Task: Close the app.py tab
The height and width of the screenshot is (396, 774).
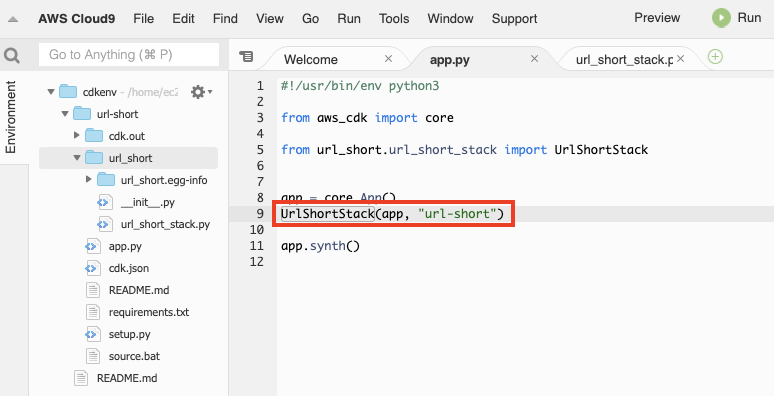Action: click(x=534, y=59)
